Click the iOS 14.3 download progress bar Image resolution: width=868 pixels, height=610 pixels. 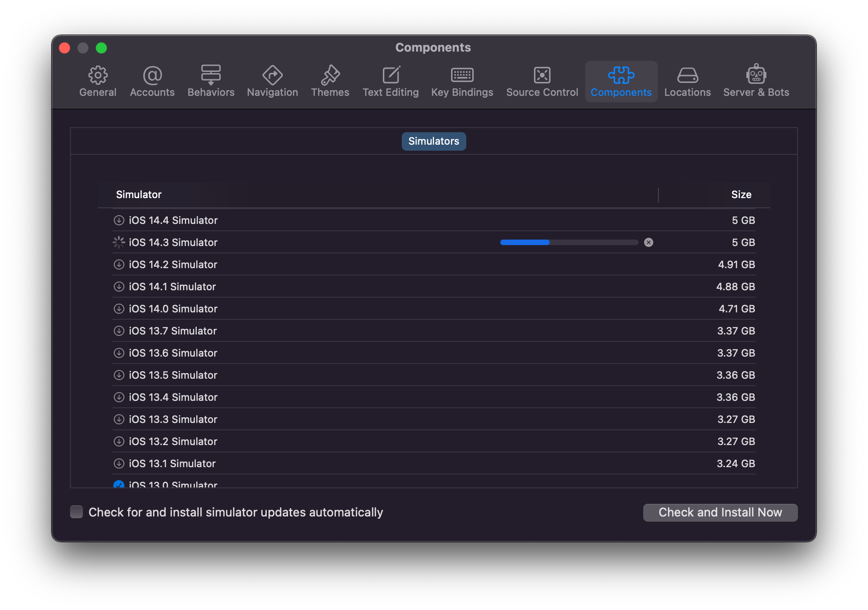point(569,242)
